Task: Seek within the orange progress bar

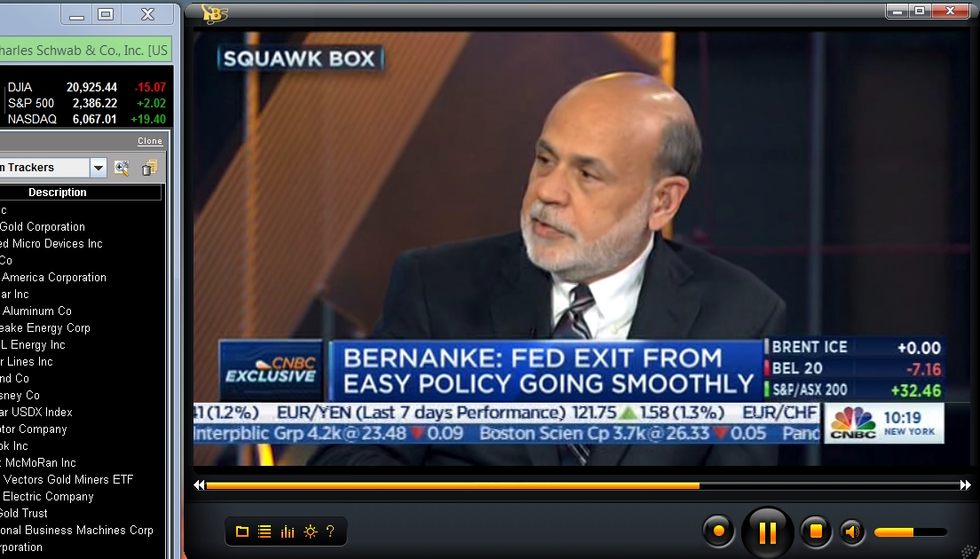Action: [x=582, y=484]
